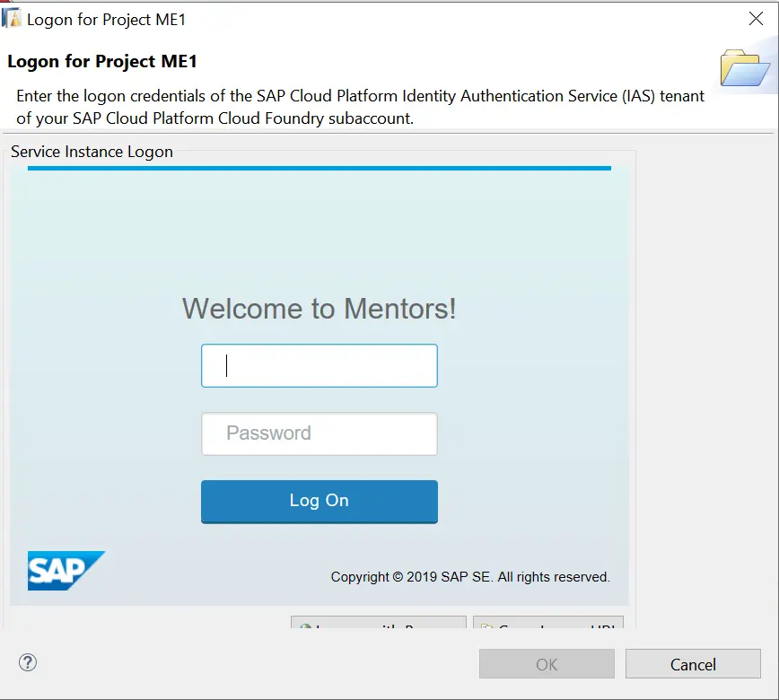Click the blue Log On button

319,502
